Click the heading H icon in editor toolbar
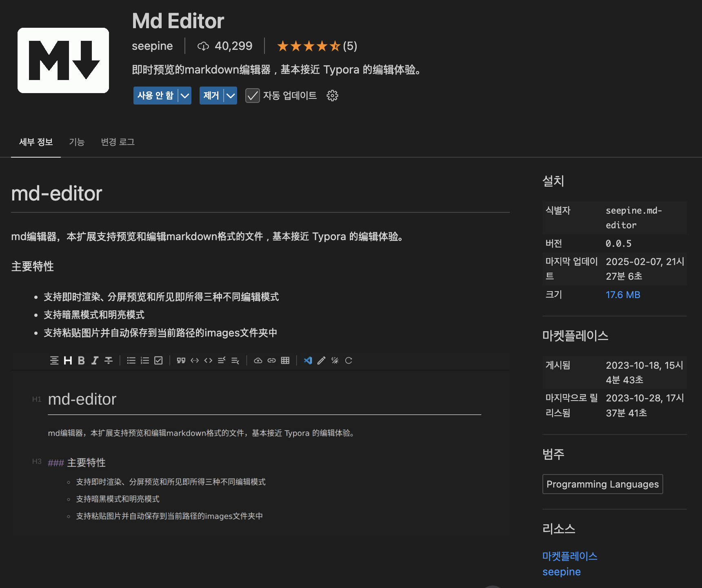Screen dimensions: 702x588 68,361
